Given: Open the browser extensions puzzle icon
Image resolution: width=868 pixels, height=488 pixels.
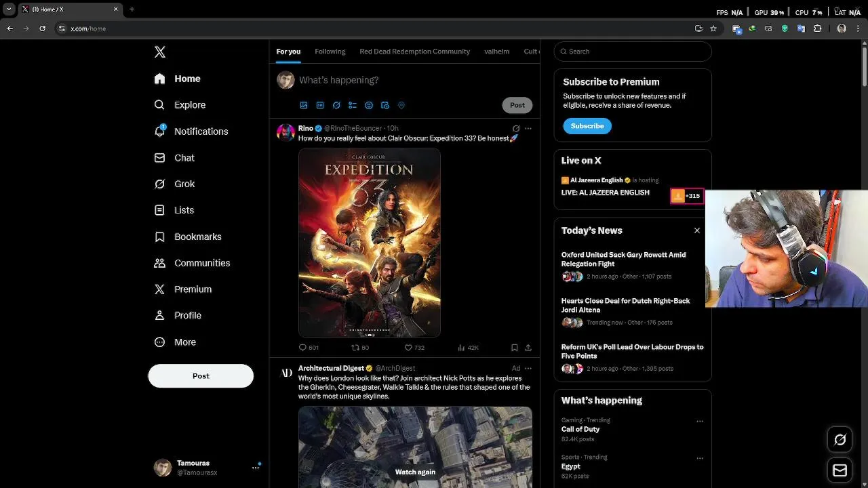Looking at the screenshot, I should [x=817, y=28].
